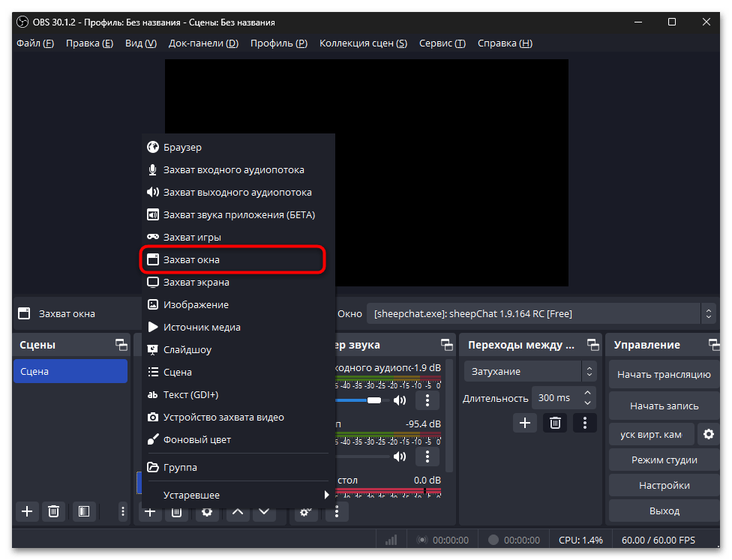Click Начать запись button
This screenshot has height=560, width=732.
click(x=664, y=406)
